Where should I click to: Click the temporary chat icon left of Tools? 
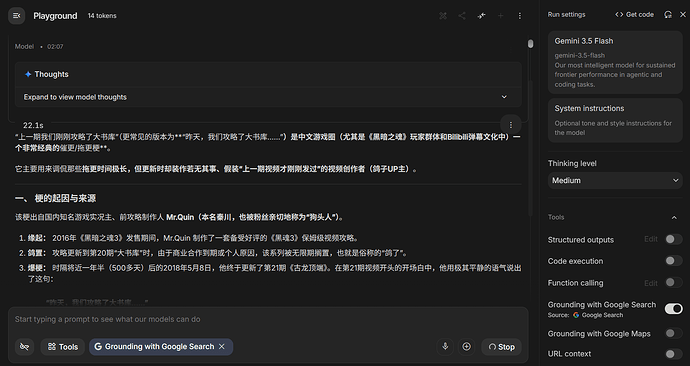click(x=25, y=347)
